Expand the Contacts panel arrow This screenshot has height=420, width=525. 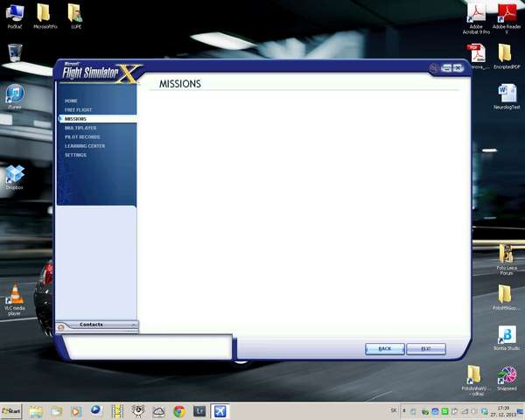133,325
